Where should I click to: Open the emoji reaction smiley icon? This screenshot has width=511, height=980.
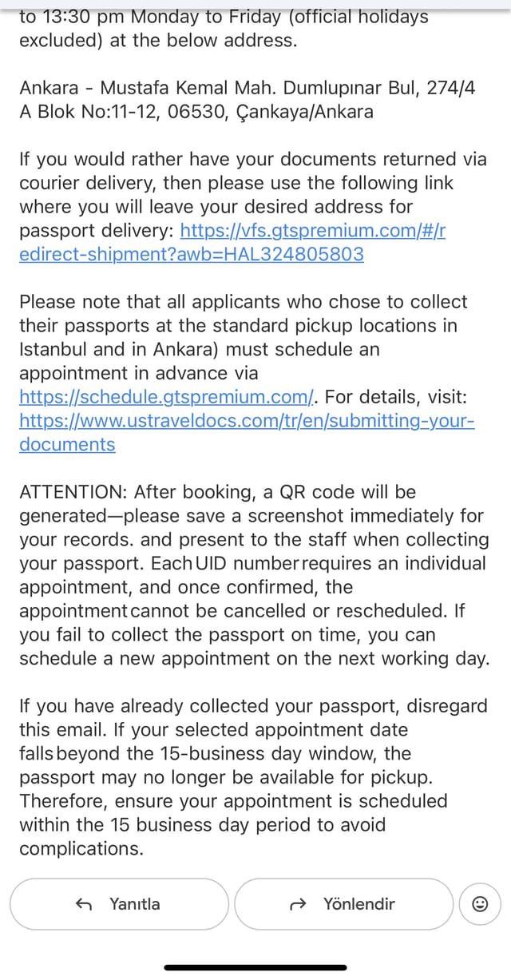click(481, 904)
